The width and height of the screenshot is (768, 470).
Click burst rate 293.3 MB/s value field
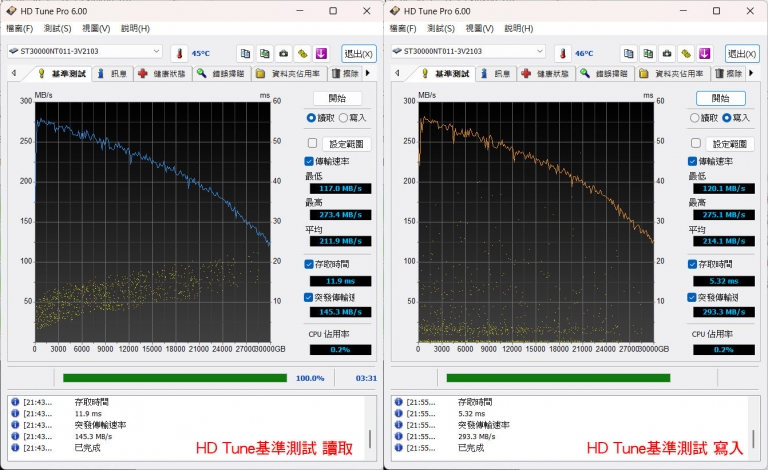(x=724, y=311)
